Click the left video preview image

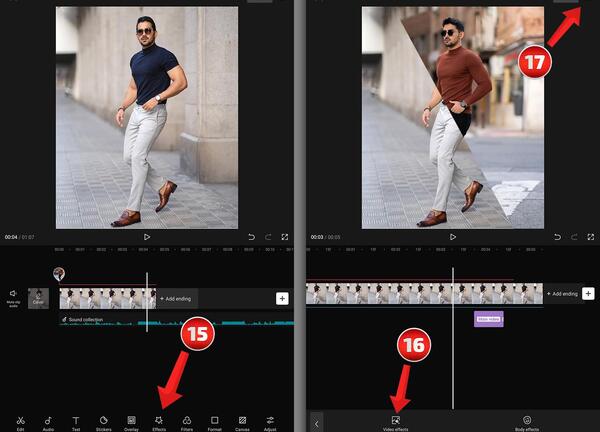coord(147,117)
